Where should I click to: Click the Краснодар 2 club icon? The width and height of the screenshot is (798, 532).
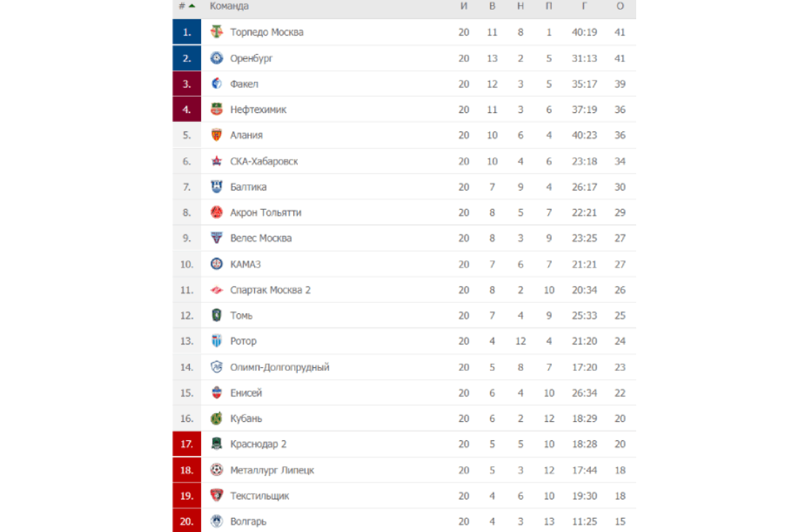(216, 444)
